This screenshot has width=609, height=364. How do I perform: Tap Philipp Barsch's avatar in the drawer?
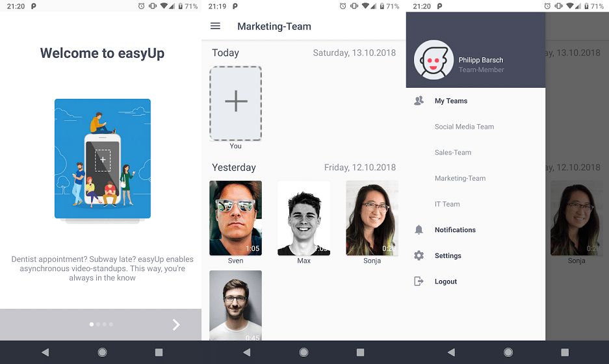click(434, 60)
